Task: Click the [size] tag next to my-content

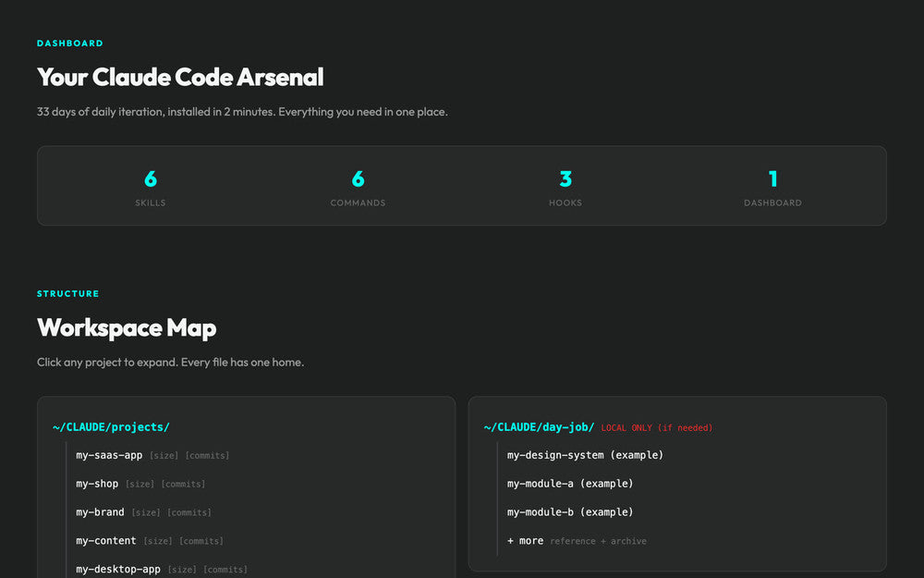Action: [158, 541]
